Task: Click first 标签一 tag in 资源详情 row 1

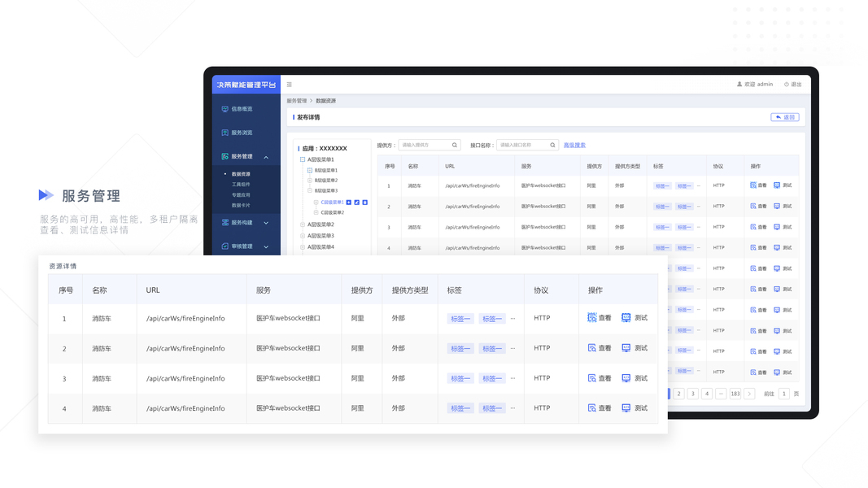Action: pos(460,319)
